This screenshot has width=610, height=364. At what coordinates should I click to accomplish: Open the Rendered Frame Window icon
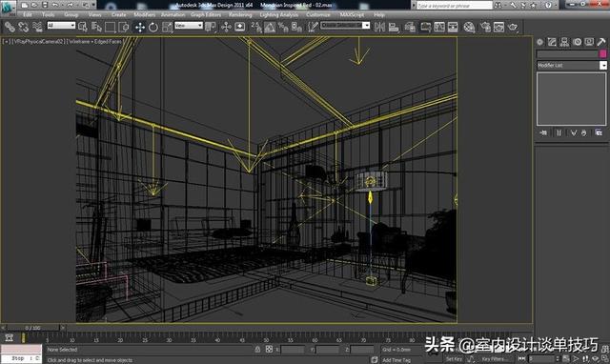coord(498,27)
